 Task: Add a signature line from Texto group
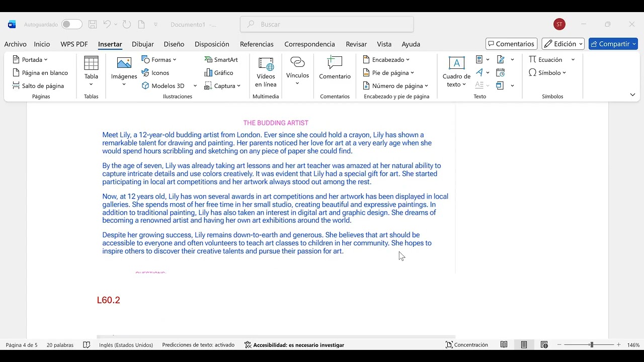tap(501, 59)
